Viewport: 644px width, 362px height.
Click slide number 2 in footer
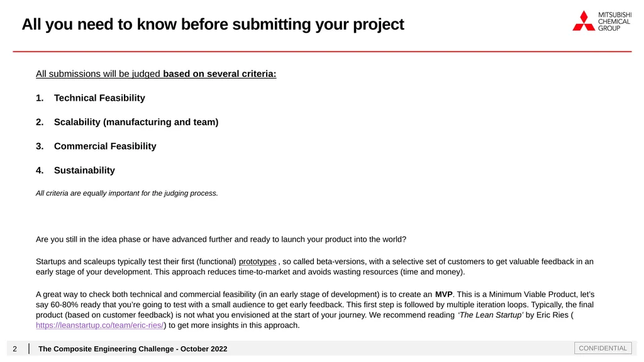(x=15, y=349)
